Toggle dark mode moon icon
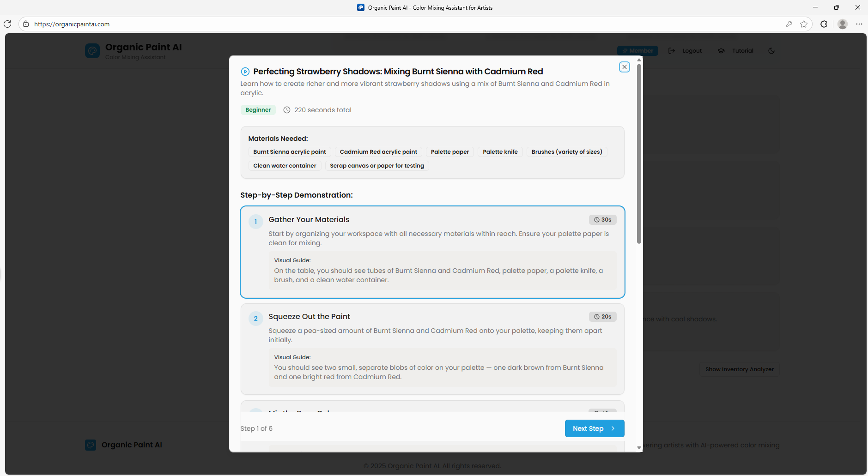This screenshot has width=868, height=476. click(771, 51)
